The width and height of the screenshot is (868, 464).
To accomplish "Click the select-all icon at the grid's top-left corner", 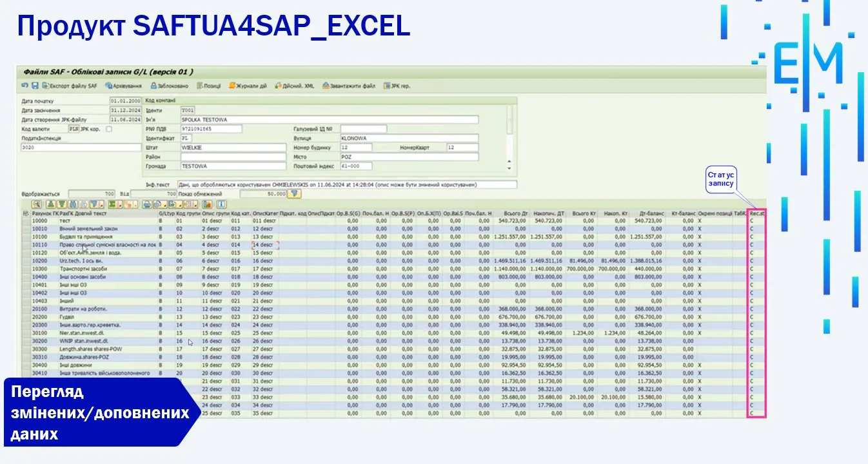I will [25, 213].
